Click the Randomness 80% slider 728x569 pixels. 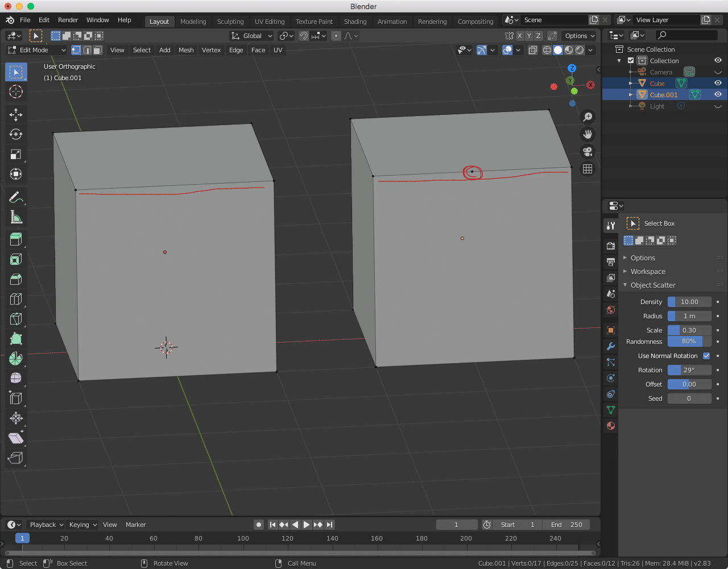tap(689, 342)
